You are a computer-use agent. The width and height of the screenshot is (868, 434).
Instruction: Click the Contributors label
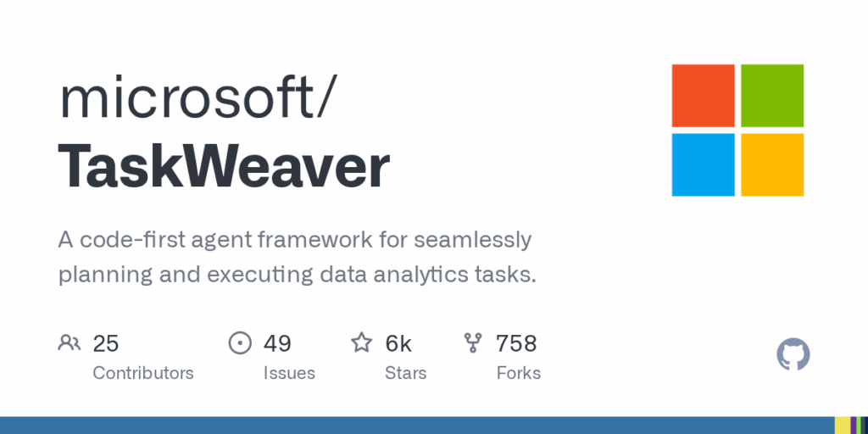pyautogui.click(x=142, y=373)
